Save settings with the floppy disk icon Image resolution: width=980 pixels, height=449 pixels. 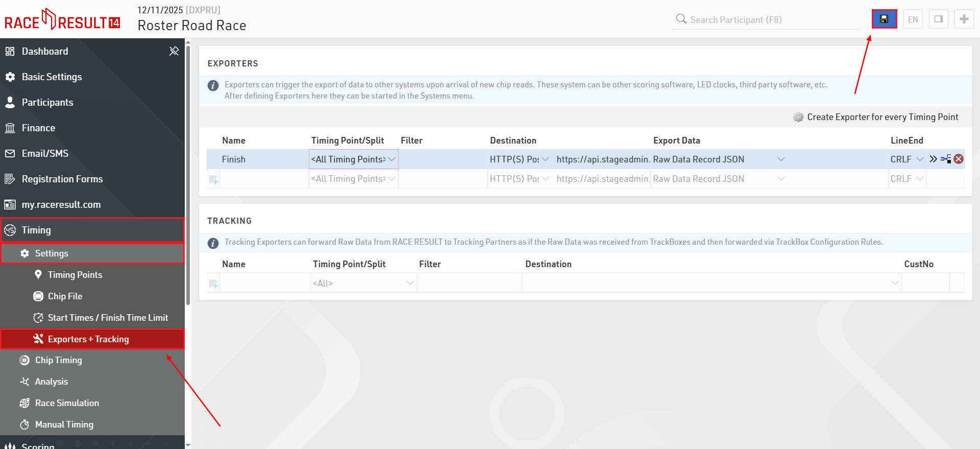point(884,19)
